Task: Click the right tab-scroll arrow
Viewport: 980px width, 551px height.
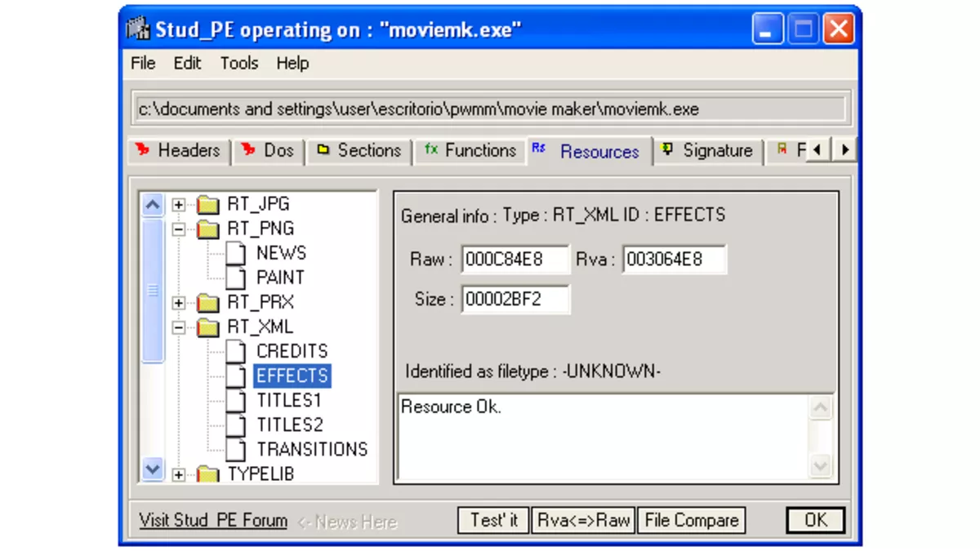Action: [844, 150]
